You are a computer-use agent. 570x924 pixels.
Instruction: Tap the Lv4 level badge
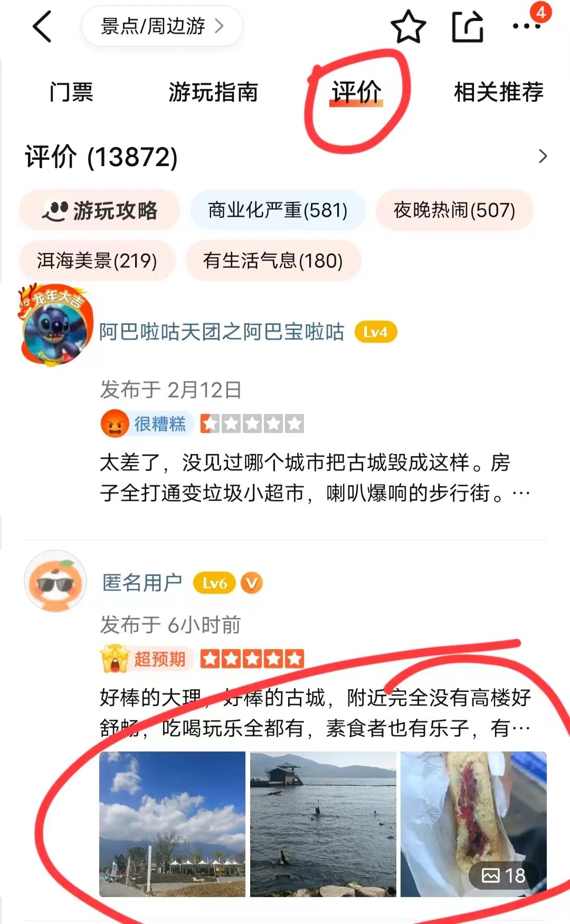tap(375, 332)
